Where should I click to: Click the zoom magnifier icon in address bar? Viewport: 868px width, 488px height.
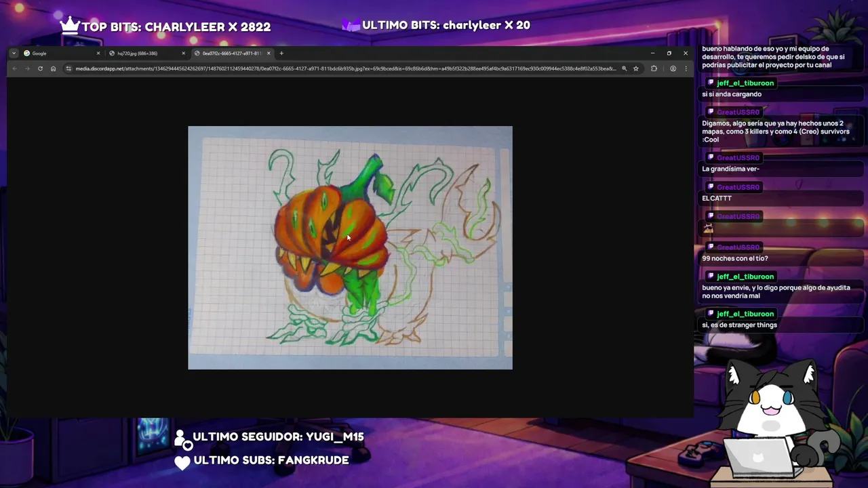point(624,68)
